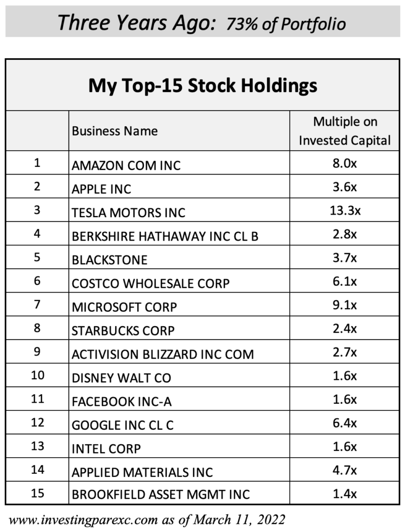
Task: Click the Business Name column header
Action: pyautogui.click(x=115, y=131)
